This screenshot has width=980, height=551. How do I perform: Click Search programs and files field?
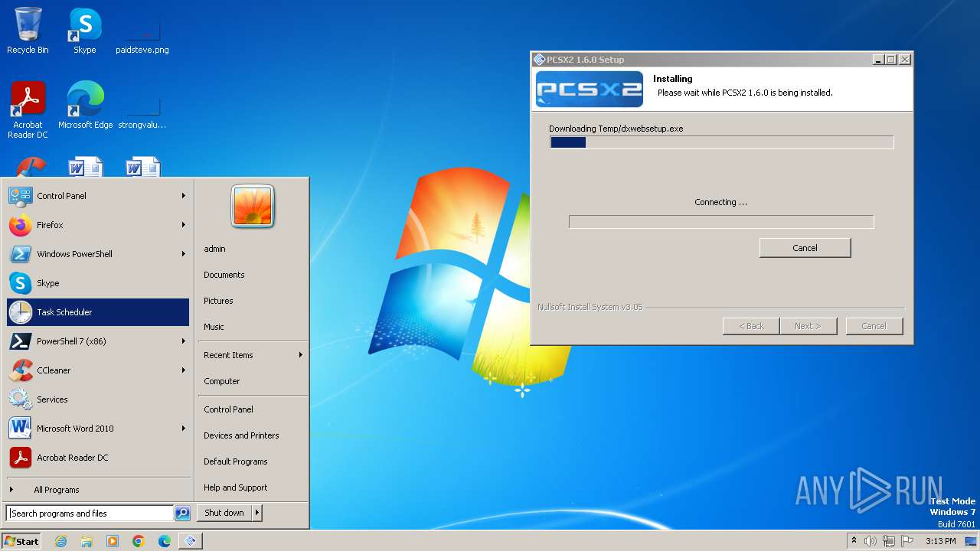(x=90, y=514)
